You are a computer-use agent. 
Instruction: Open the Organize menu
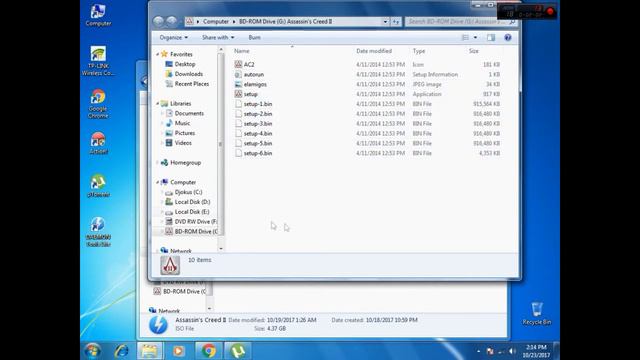pos(173,37)
